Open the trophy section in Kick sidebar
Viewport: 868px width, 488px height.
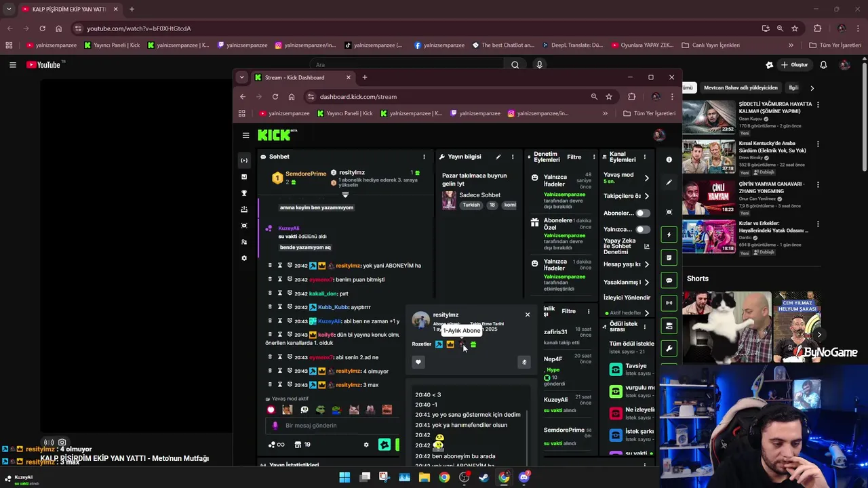(x=244, y=193)
